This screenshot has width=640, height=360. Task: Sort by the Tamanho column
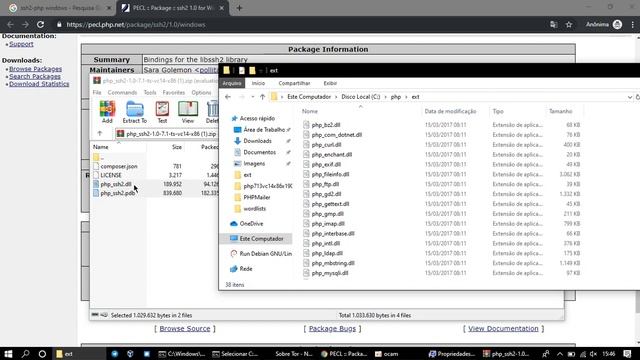(x=560, y=111)
